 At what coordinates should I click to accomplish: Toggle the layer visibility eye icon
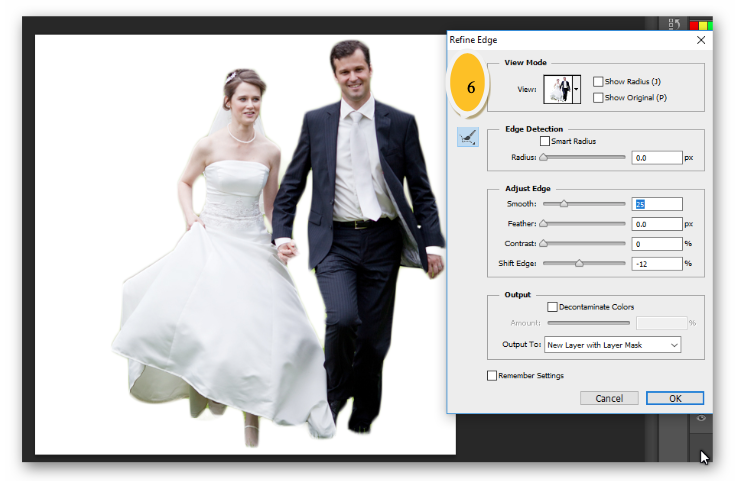[701, 418]
